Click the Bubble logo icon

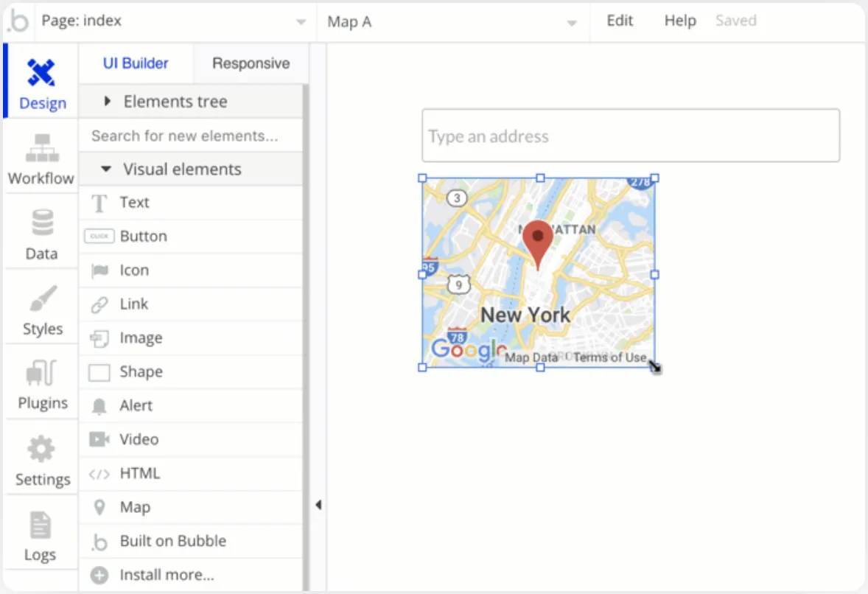click(18, 21)
